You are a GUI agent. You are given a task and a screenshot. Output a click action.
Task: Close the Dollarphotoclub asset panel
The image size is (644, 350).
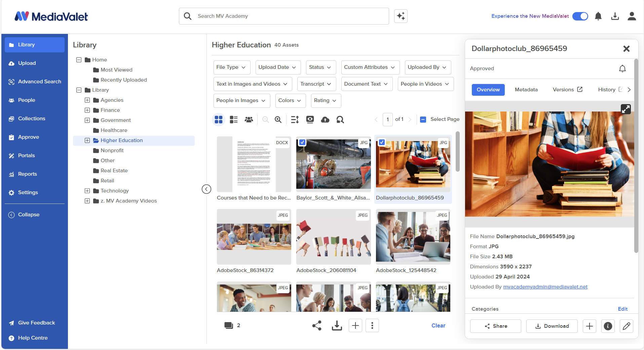(x=626, y=49)
